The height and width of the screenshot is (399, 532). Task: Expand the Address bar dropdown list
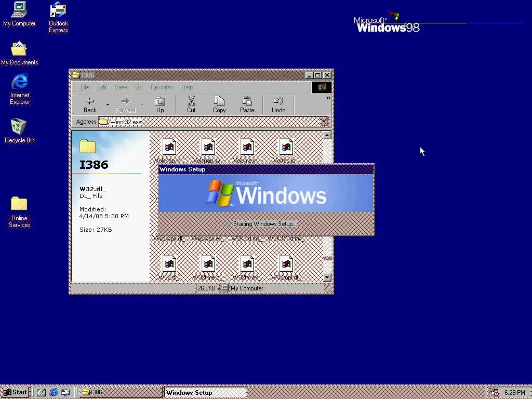coord(324,122)
